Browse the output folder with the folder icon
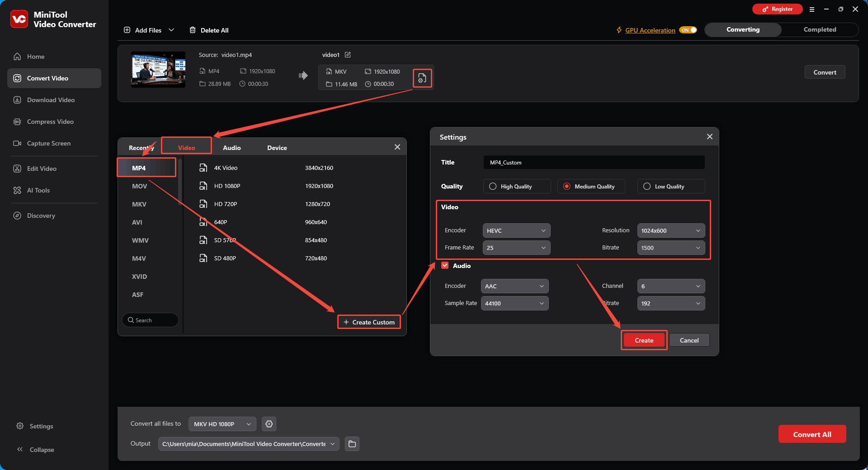868x470 pixels. (x=352, y=444)
